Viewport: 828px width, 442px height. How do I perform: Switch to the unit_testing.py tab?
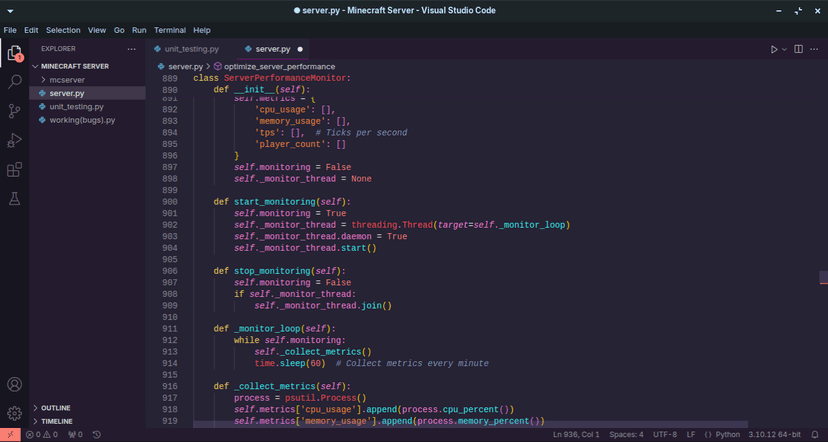(x=192, y=49)
